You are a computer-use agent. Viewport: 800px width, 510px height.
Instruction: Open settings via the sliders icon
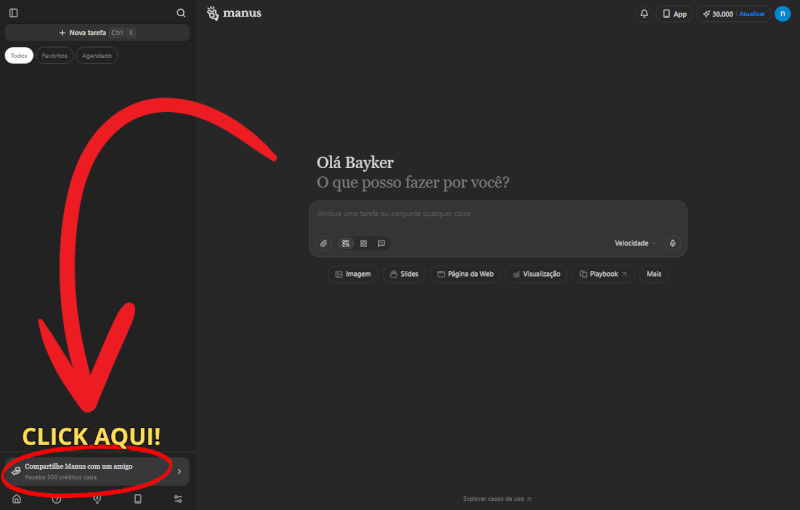point(178,499)
